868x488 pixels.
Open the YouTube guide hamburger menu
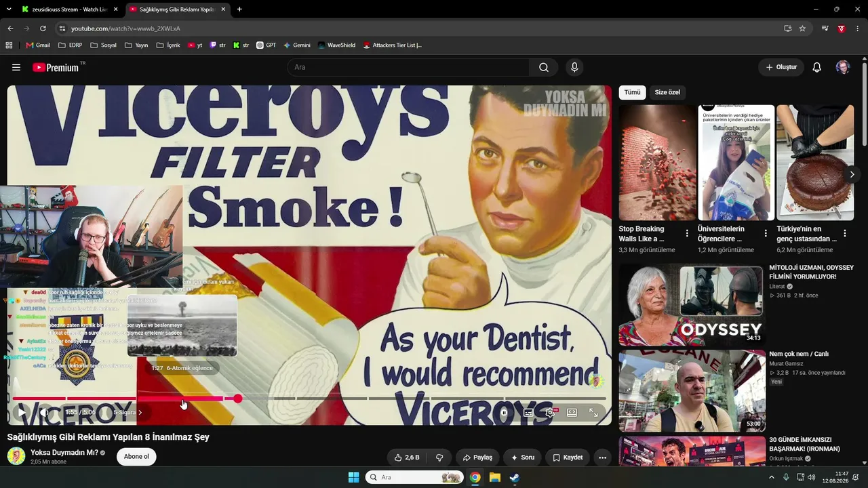(x=16, y=67)
